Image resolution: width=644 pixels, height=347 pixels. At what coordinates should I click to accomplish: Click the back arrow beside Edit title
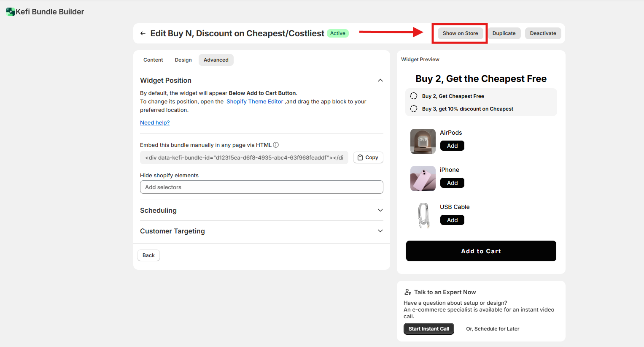(143, 33)
